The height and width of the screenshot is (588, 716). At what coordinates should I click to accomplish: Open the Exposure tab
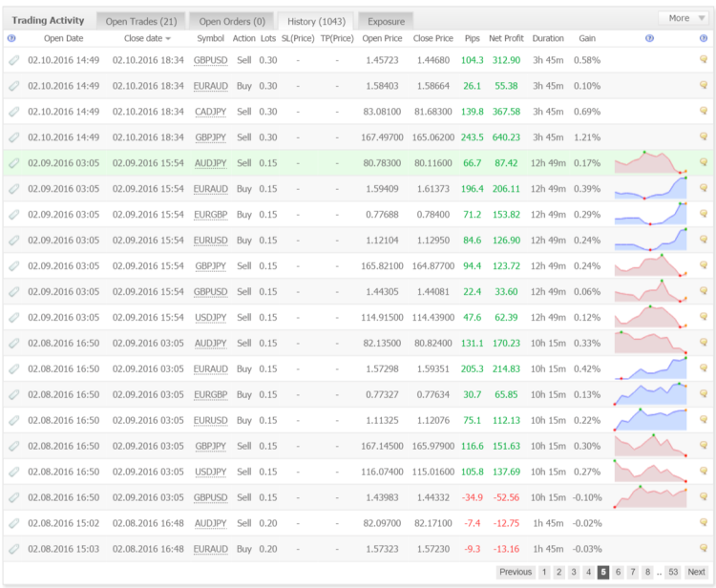pyautogui.click(x=387, y=21)
